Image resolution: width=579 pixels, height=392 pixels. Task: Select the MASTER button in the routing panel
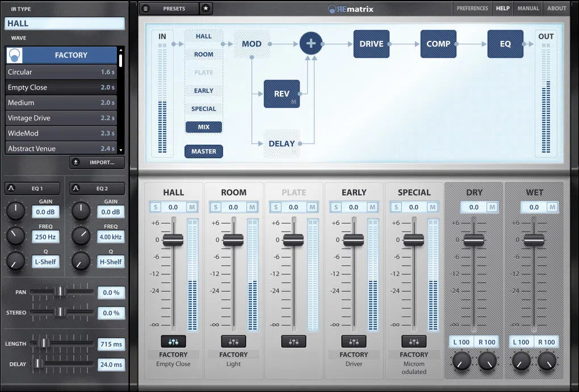click(x=203, y=151)
